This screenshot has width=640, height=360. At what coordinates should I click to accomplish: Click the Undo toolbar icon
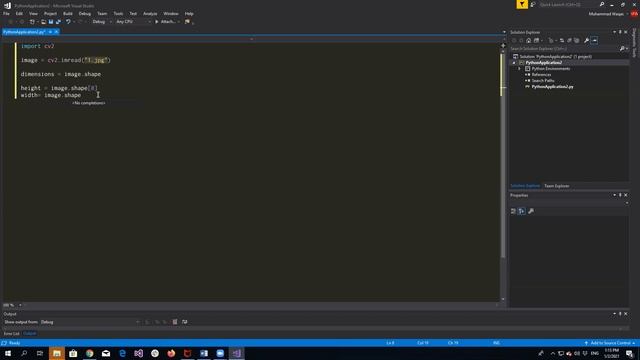[x=68, y=22]
